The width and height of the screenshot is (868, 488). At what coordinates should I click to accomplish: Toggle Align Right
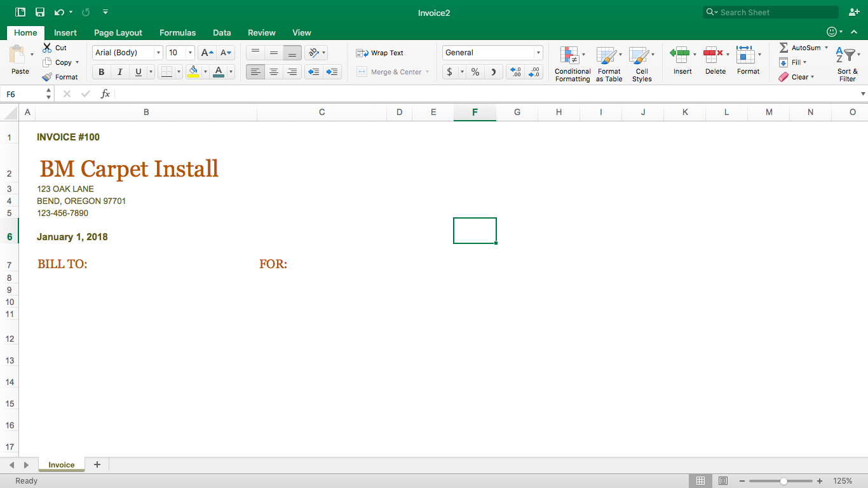tap(292, 72)
